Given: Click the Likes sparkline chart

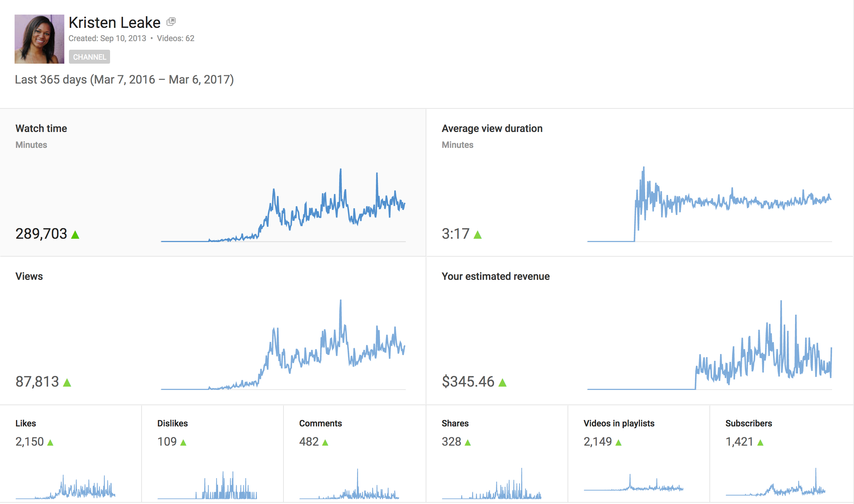Looking at the screenshot, I should coord(66,487).
